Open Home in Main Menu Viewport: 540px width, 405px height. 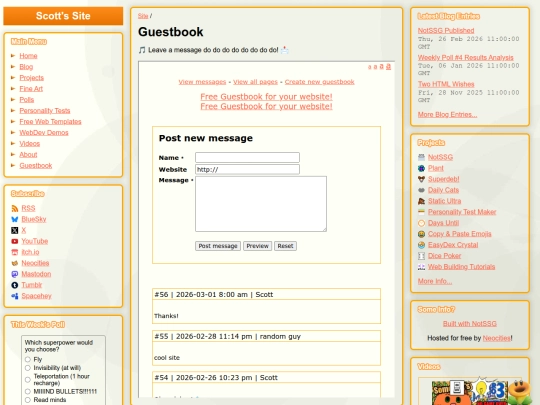28,56
